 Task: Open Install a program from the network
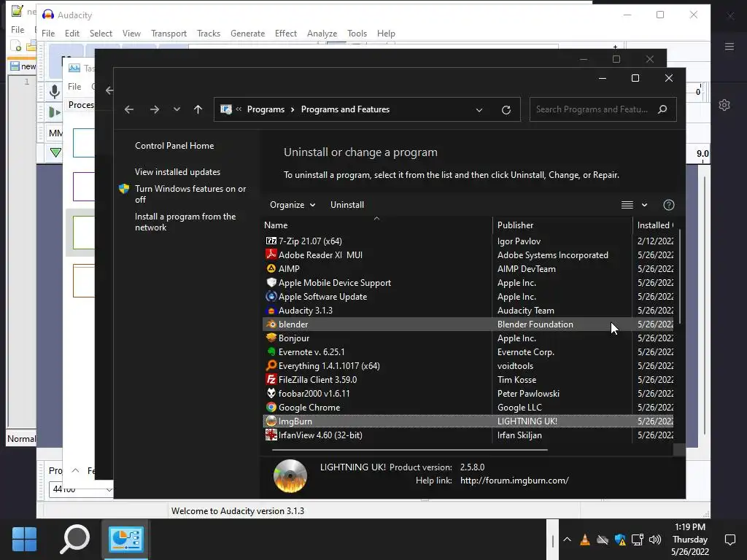point(185,222)
